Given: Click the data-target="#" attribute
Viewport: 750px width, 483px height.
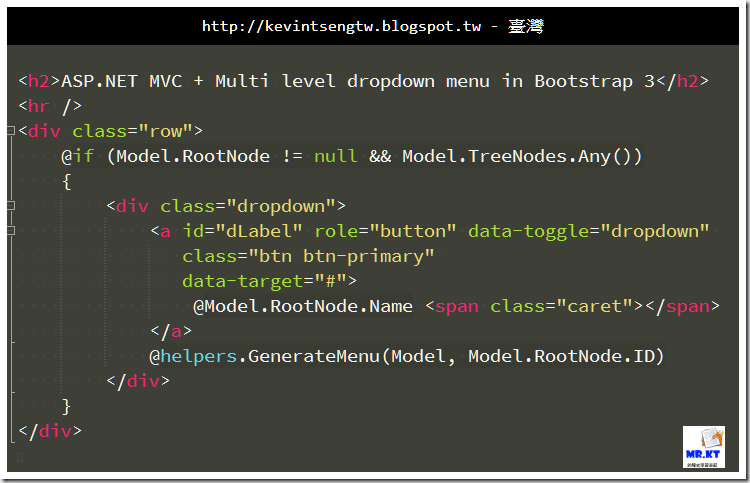Looking at the screenshot, I should pyautogui.click(x=264, y=281).
